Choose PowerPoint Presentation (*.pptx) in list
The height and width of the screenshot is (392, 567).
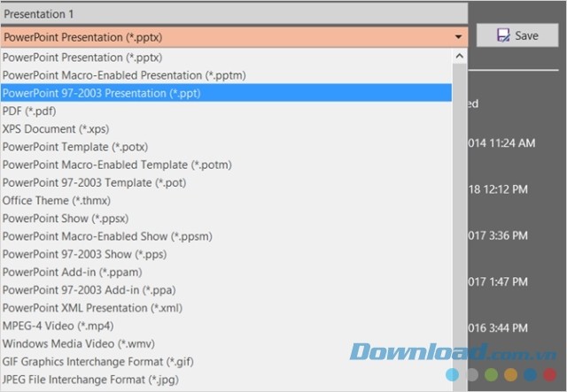coord(227,58)
